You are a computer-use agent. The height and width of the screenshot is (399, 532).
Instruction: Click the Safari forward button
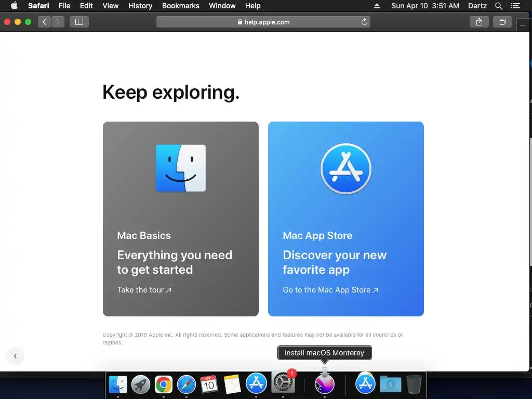(58, 22)
